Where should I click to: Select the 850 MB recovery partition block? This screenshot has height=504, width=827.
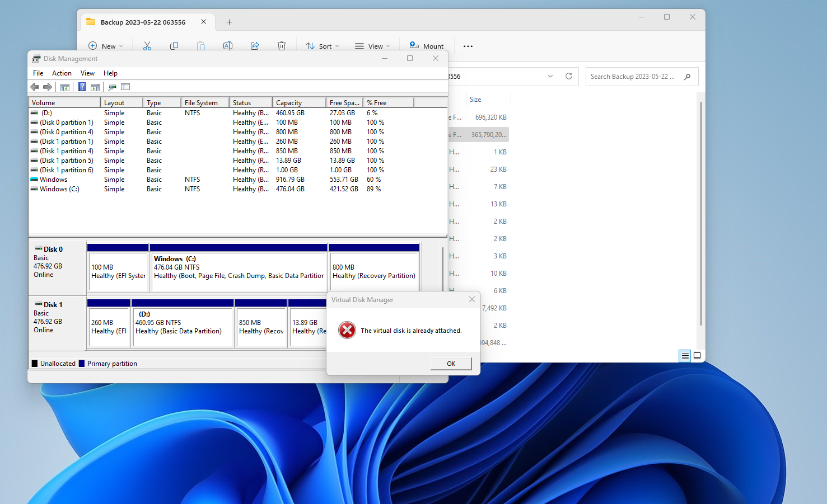click(261, 323)
